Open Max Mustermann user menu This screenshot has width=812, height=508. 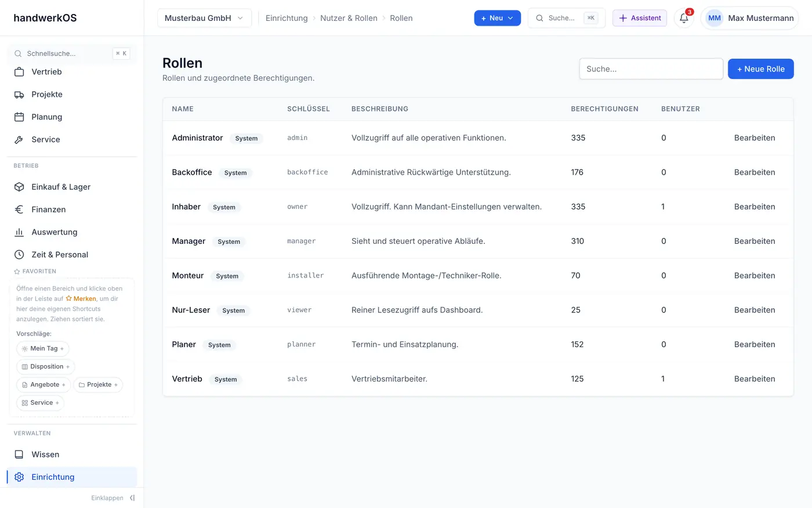pos(749,18)
